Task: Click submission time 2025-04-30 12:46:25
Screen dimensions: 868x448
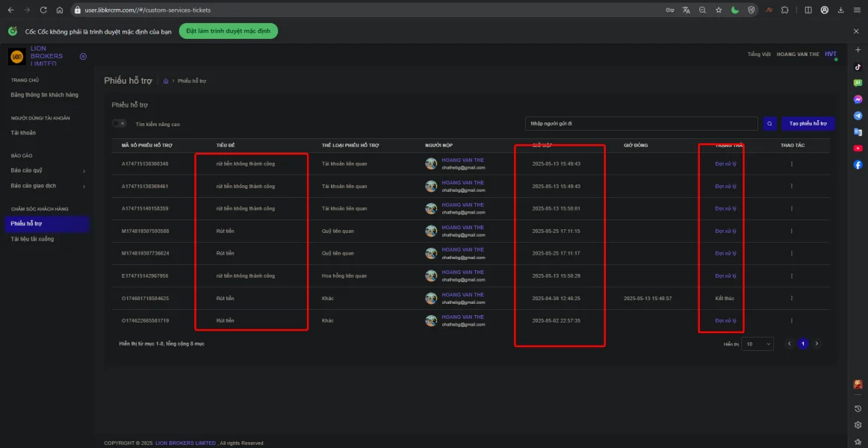Action: (x=557, y=298)
